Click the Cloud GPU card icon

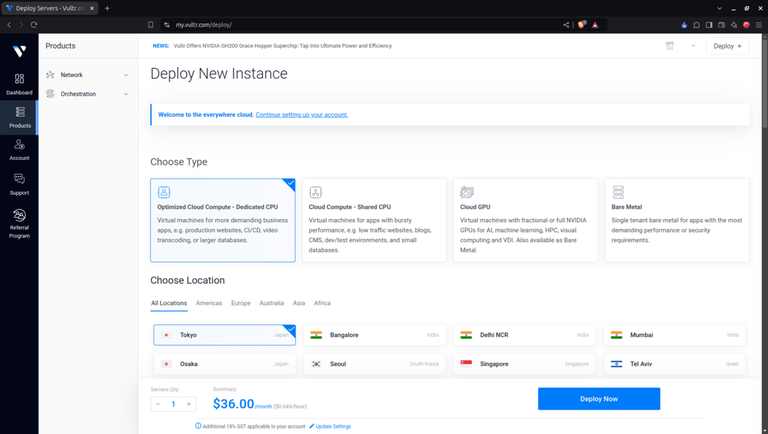467,192
